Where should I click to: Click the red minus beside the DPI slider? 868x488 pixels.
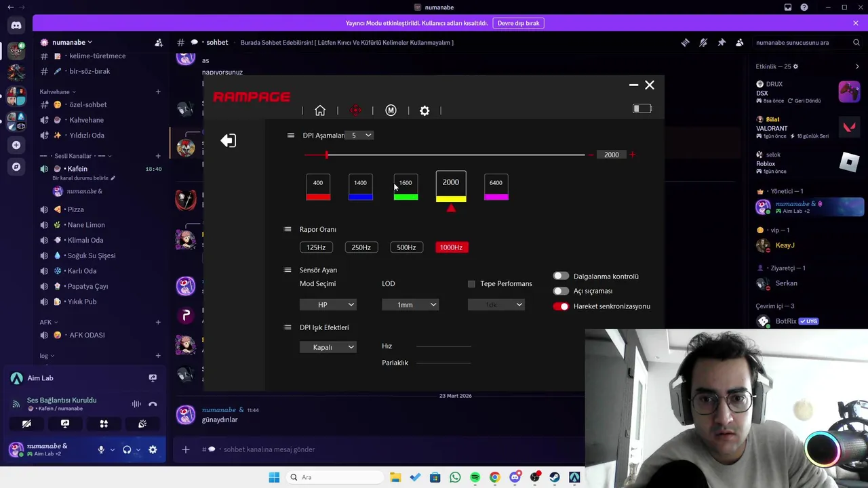pos(591,155)
